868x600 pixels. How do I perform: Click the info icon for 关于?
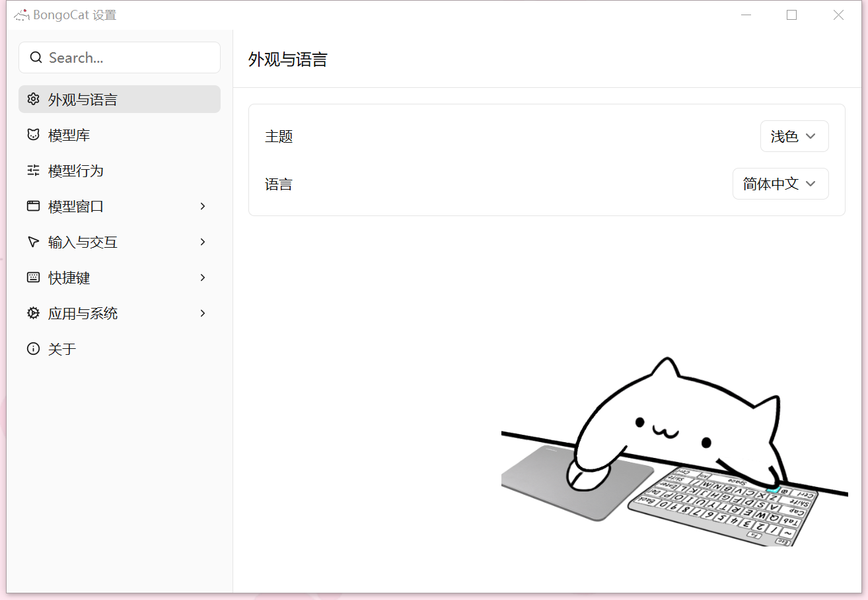[33, 349]
